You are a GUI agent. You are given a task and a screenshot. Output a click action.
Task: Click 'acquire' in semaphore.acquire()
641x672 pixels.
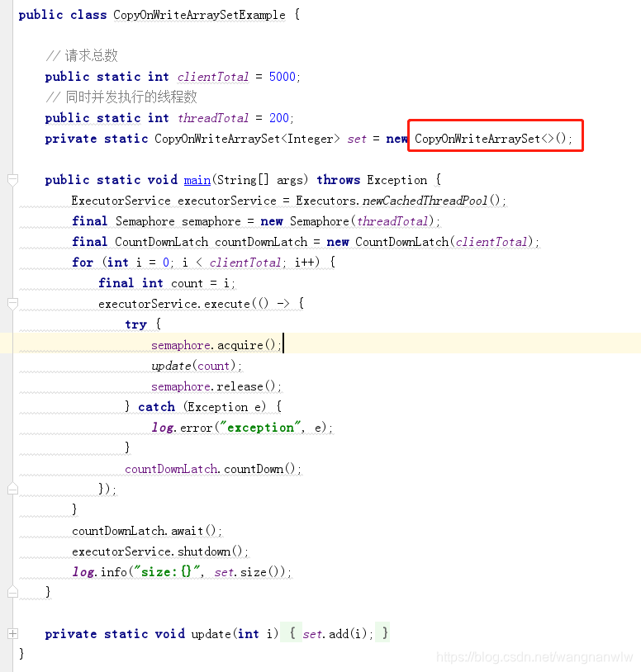(x=240, y=345)
